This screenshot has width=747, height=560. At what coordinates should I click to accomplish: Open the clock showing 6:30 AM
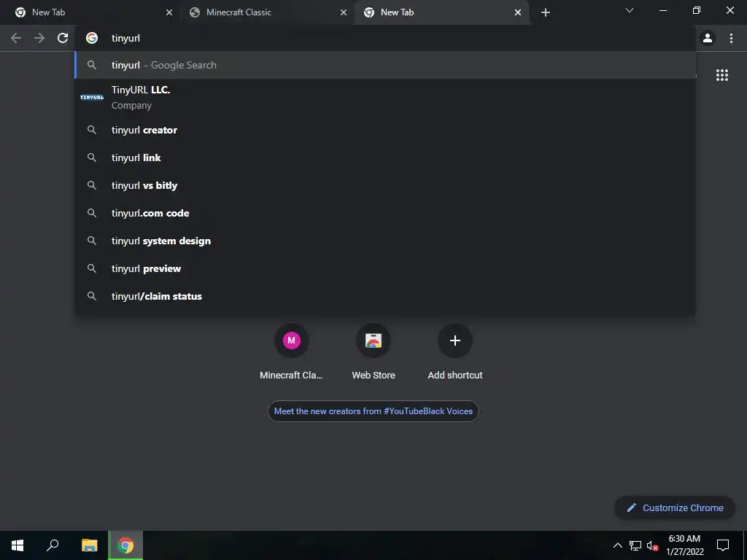click(x=684, y=545)
